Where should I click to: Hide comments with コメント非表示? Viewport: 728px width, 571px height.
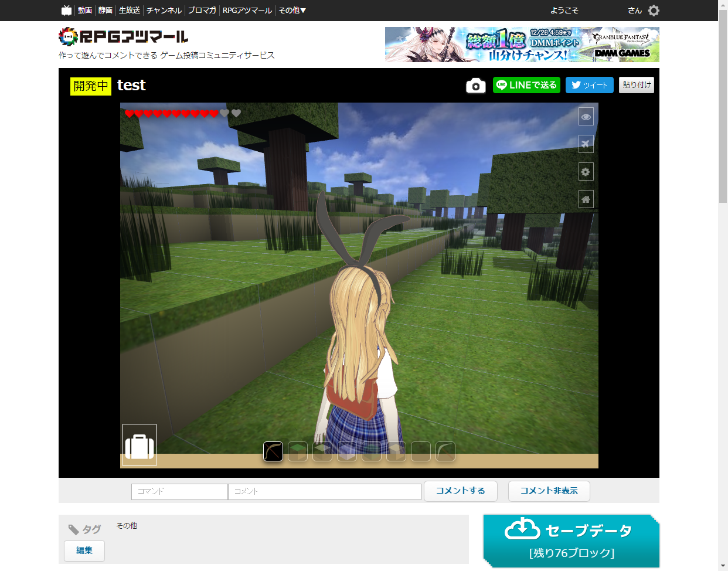(x=549, y=491)
